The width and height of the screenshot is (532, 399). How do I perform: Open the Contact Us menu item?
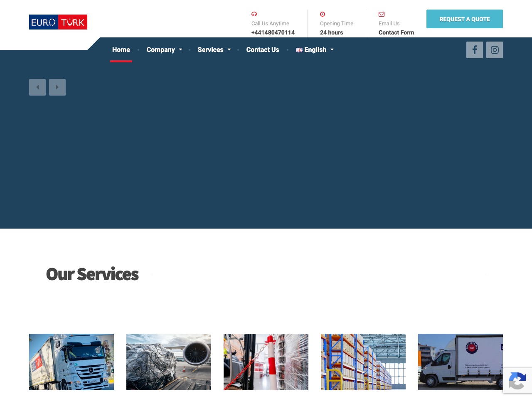(263, 50)
